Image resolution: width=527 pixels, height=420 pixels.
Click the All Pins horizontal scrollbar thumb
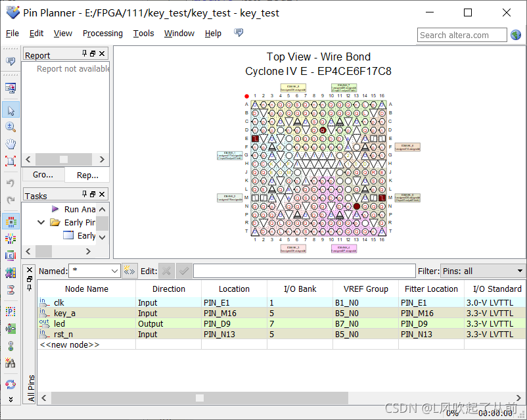[x=200, y=398]
